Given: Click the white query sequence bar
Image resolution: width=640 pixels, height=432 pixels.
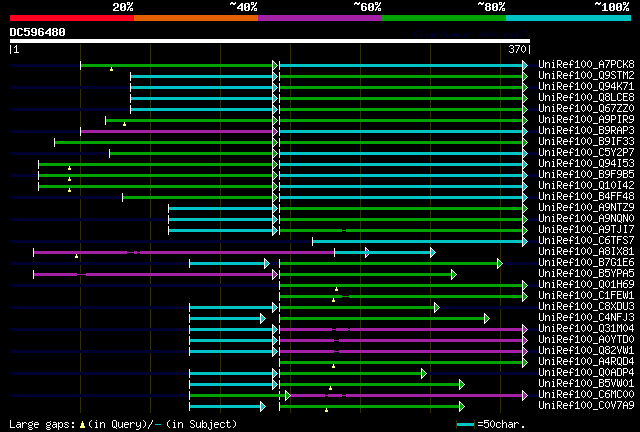Looking at the screenshot, I should pos(270,41).
